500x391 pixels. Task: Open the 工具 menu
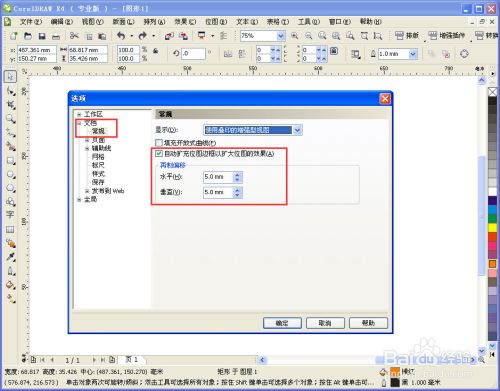click(x=309, y=22)
